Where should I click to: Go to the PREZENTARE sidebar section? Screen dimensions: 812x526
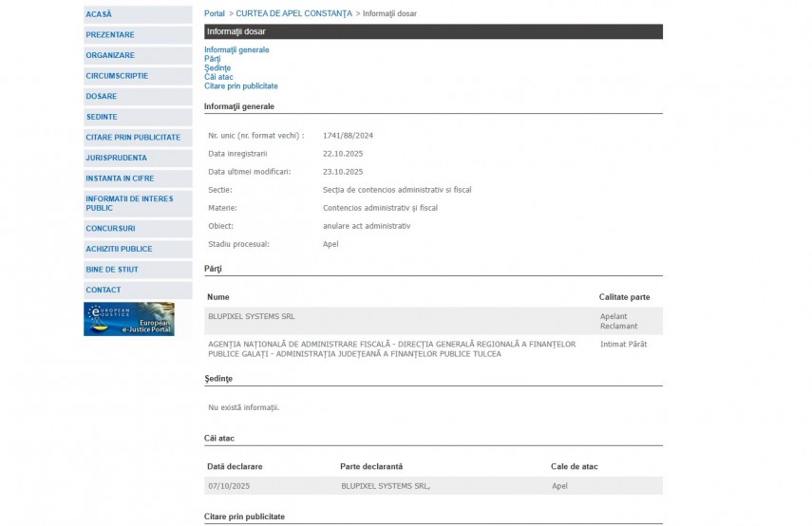(110, 35)
